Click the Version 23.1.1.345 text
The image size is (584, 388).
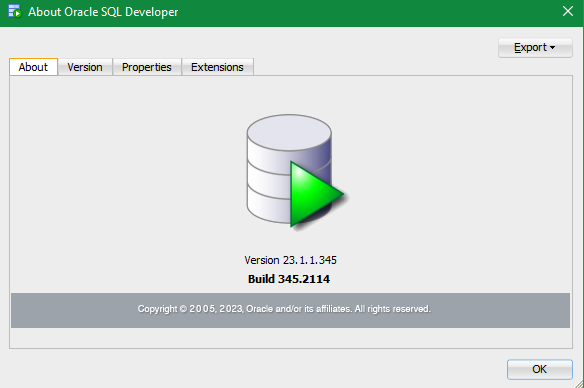click(291, 260)
